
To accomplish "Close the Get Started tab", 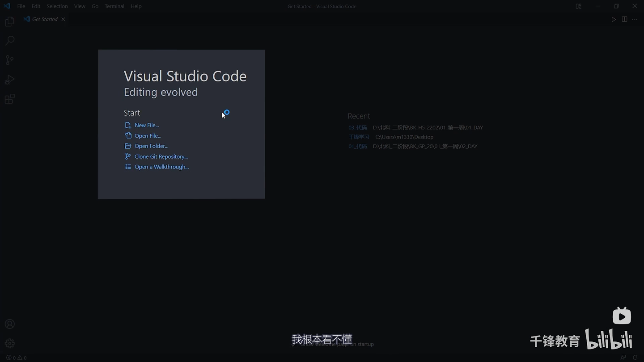I will 63,19.
